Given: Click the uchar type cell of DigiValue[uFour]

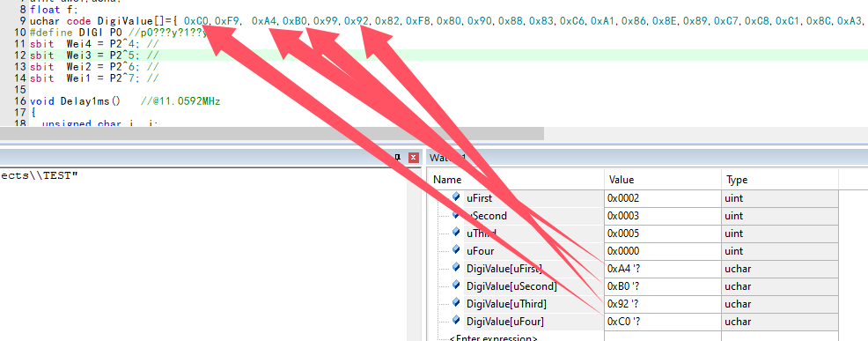Looking at the screenshot, I should coord(780,322).
